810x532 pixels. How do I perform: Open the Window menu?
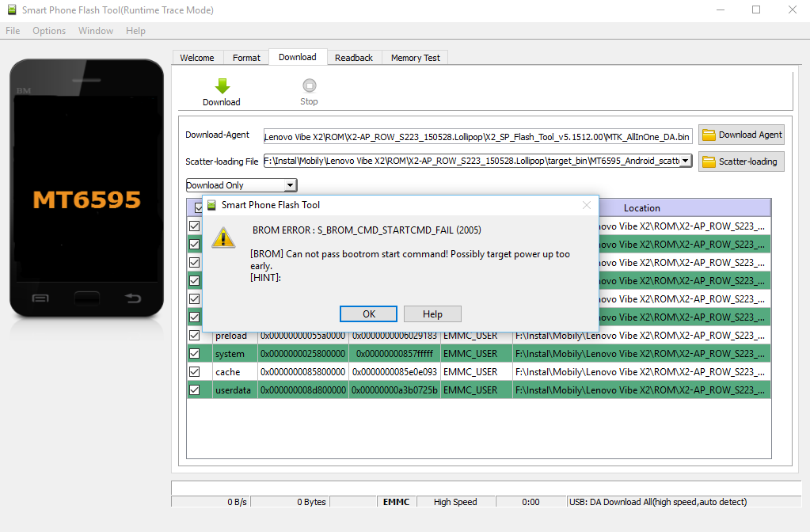click(x=96, y=30)
